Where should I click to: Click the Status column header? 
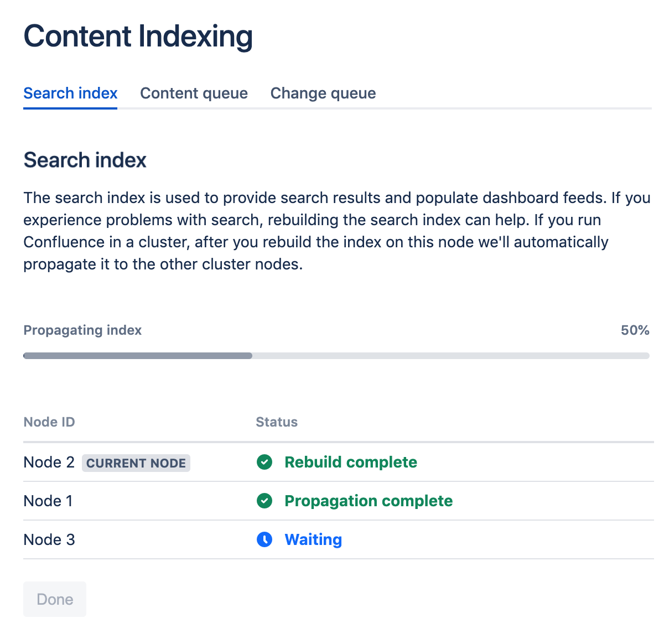click(277, 422)
